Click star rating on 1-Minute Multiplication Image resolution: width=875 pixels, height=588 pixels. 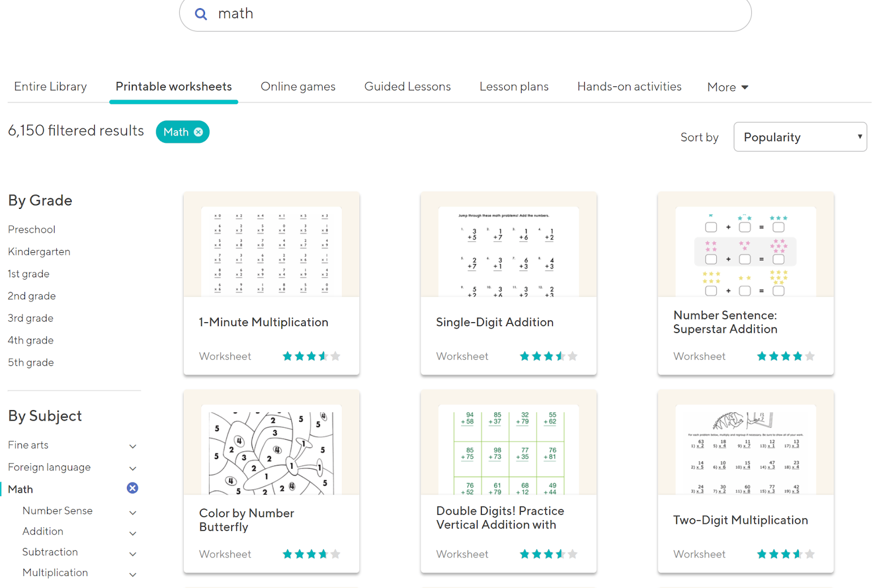311,356
